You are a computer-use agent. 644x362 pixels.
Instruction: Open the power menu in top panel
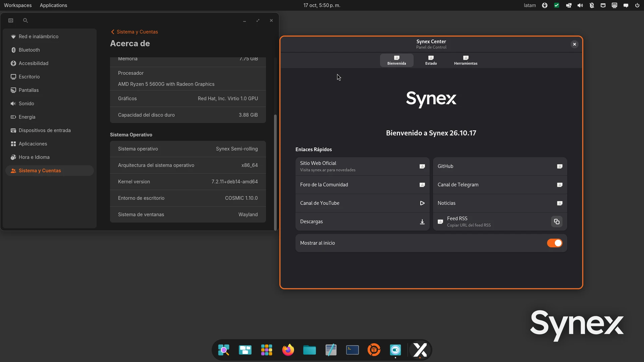click(x=637, y=5)
